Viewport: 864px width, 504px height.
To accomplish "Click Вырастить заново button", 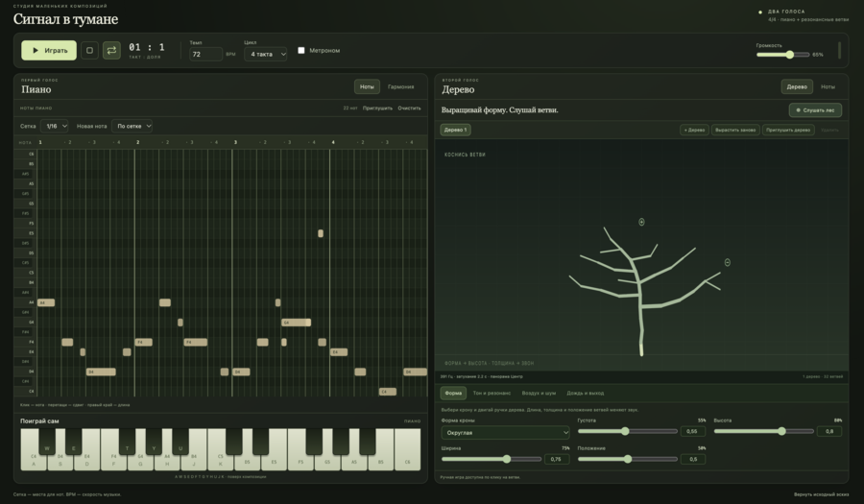I will pos(735,130).
